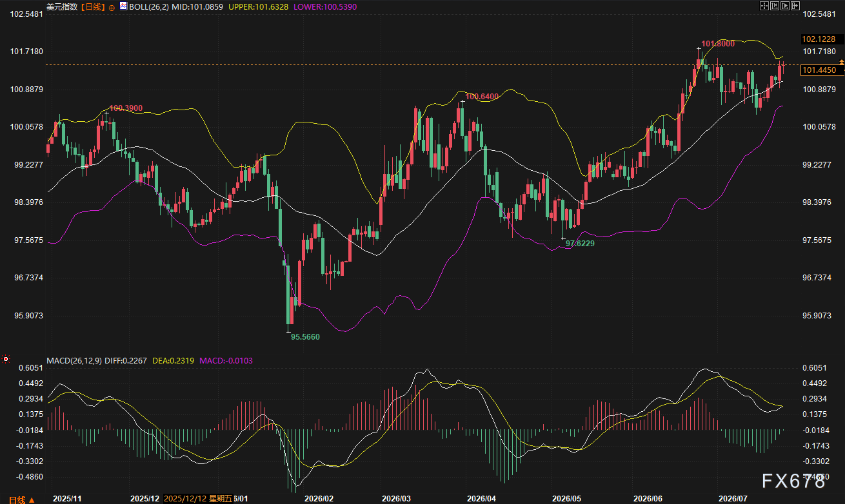
Task: Click the BOLL indicator chart icon
Action: tap(123, 6)
